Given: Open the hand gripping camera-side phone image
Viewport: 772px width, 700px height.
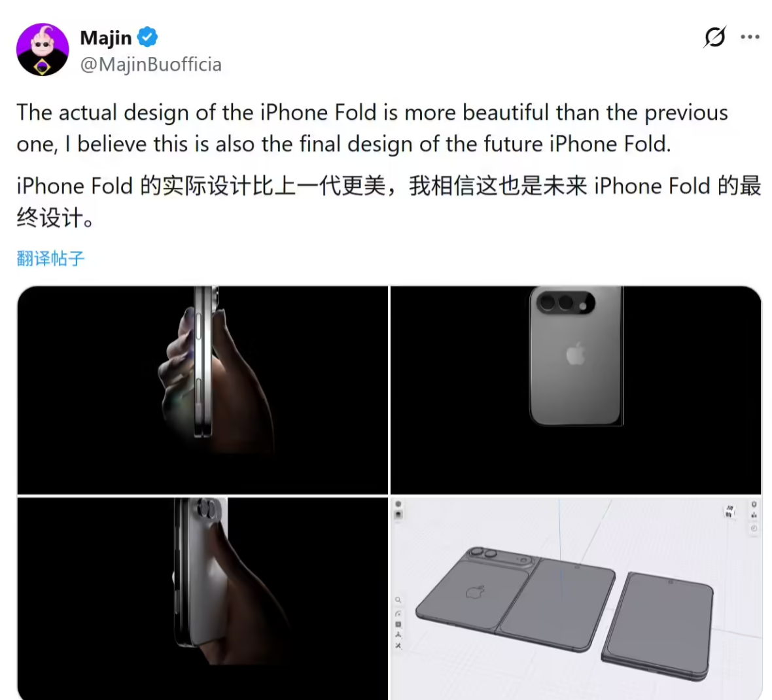Looking at the screenshot, I should (202, 599).
